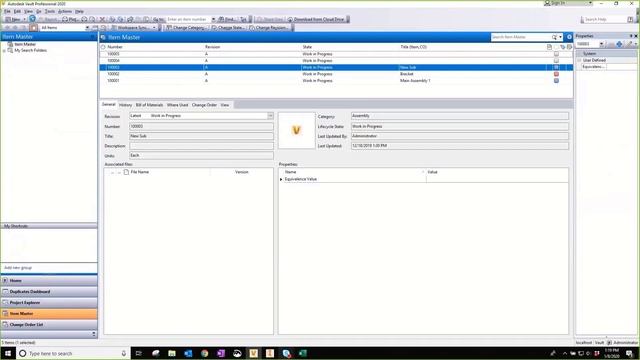Click the Search Item Master field
This screenshot has width=640, height=360.
[520, 37]
